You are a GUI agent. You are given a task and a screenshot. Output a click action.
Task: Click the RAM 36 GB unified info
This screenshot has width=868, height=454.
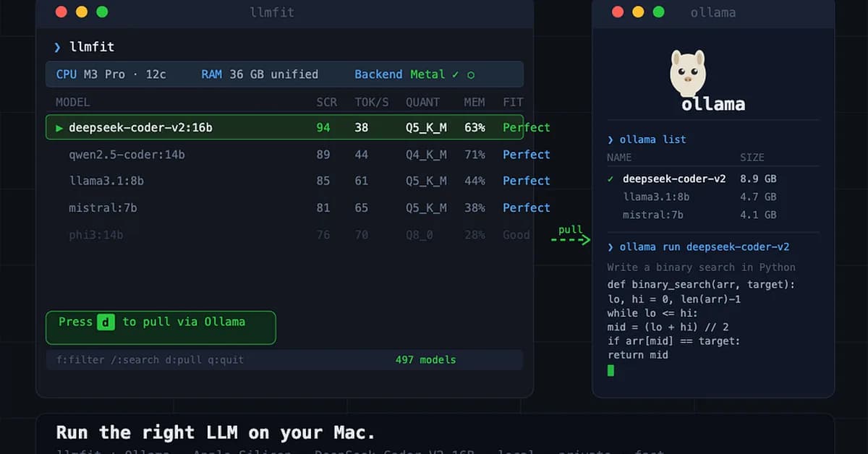click(x=260, y=74)
